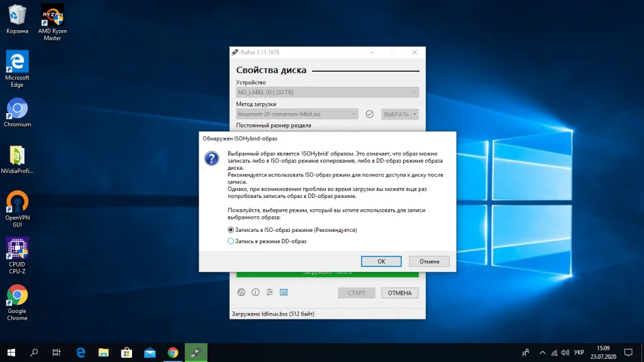Screen dimensions: 644x362
Task: Click the Rufus icon in the taskbar
Action: coord(196,353)
